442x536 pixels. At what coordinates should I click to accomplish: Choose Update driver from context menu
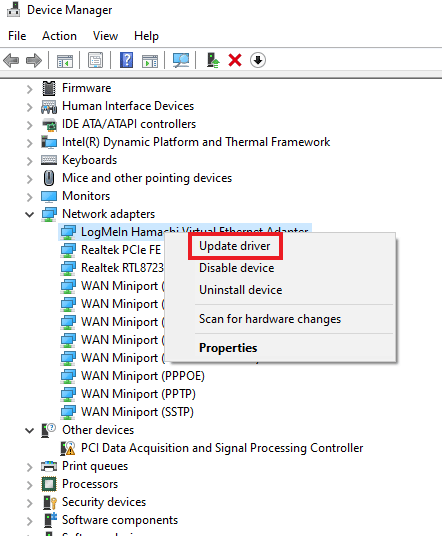(235, 246)
